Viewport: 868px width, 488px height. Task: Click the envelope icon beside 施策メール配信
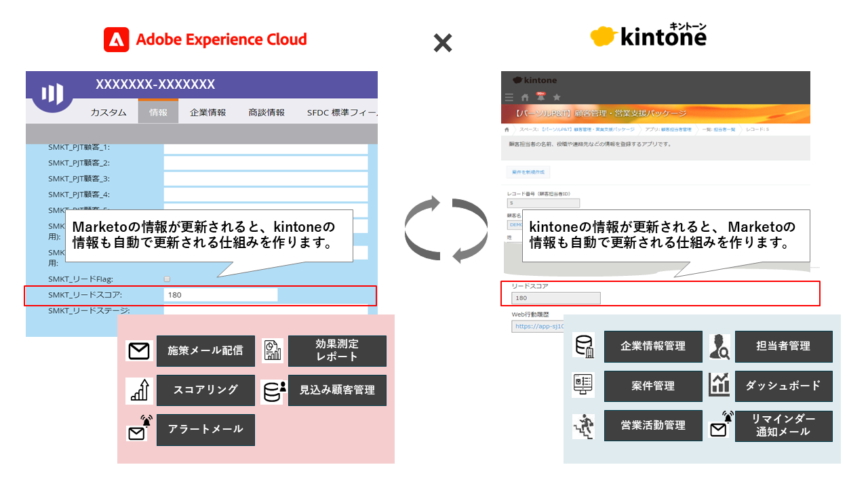[x=139, y=351]
